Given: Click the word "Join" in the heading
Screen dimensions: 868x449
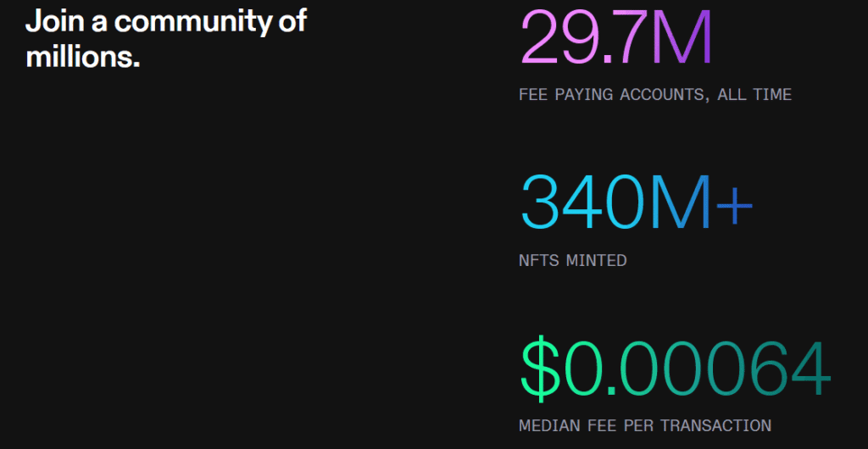Looking at the screenshot, I should pyautogui.click(x=53, y=21).
